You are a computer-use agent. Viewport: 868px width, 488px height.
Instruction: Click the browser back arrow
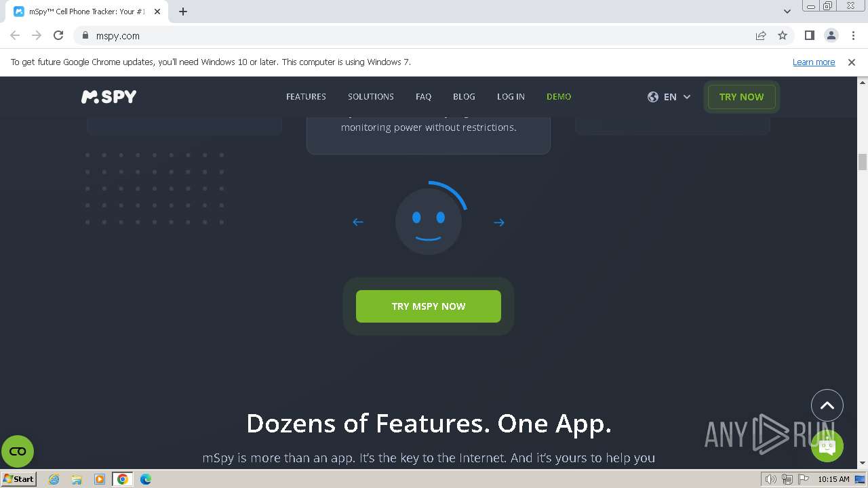15,36
